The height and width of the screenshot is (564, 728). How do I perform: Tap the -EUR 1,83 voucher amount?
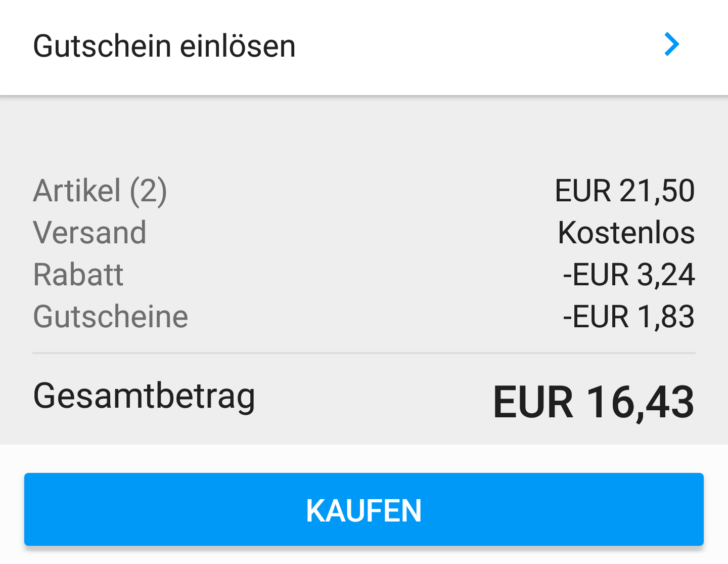tap(628, 317)
